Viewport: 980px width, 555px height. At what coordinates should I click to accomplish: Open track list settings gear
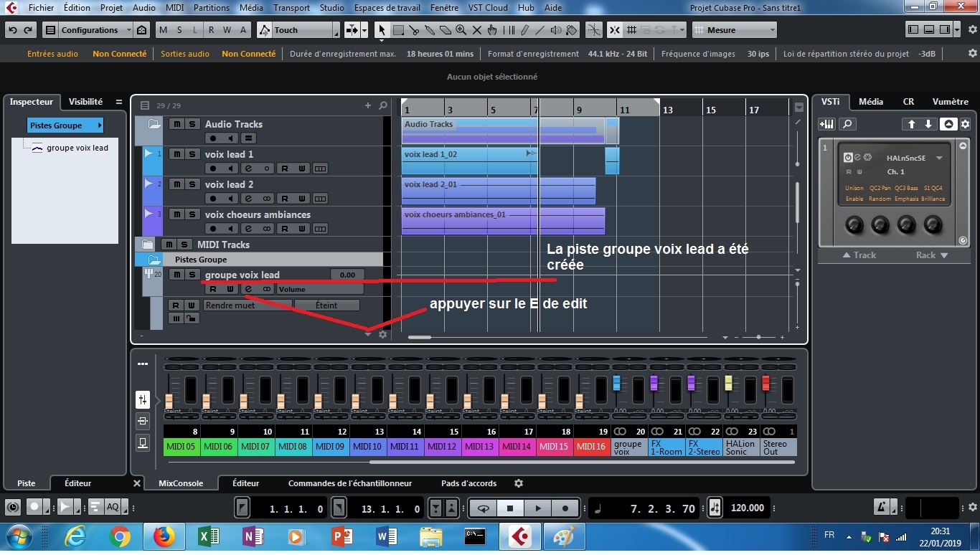(382, 334)
